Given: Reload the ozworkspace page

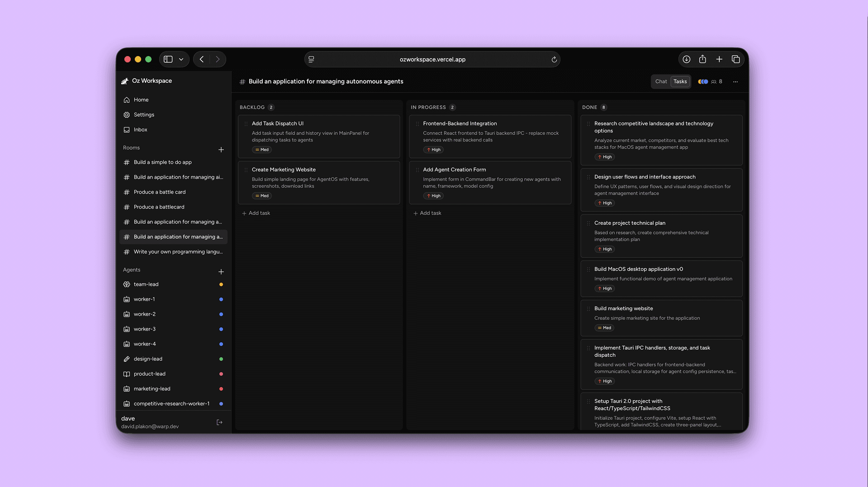Looking at the screenshot, I should 554,59.
